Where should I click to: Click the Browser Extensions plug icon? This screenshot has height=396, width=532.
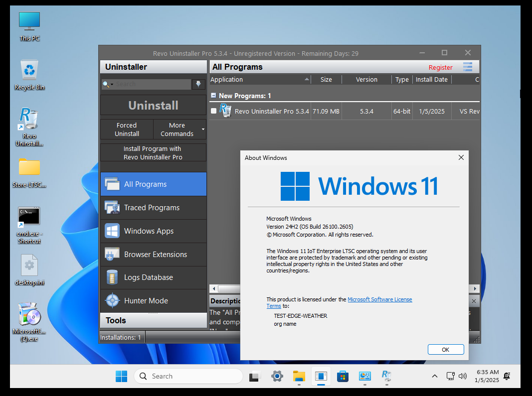click(112, 254)
